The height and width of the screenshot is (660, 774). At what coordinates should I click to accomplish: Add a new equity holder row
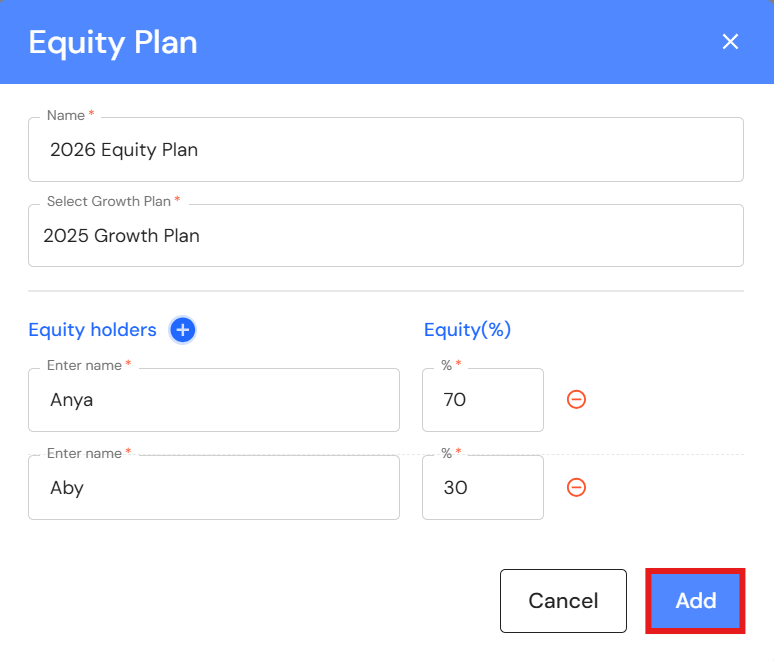[183, 330]
